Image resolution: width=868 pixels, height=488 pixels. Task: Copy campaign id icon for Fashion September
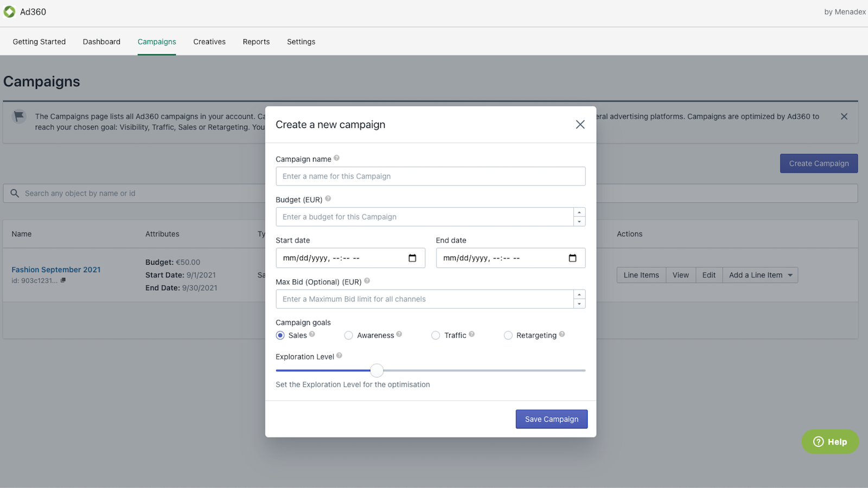(x=63, y=280)
